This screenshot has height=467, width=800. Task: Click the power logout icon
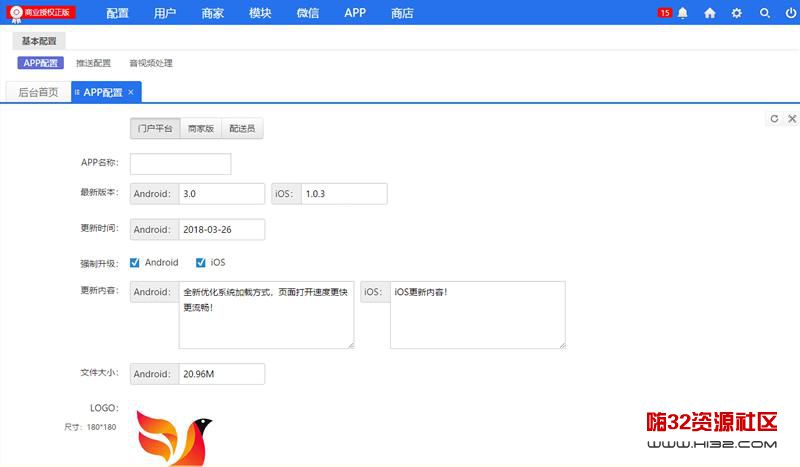[791, 13]
